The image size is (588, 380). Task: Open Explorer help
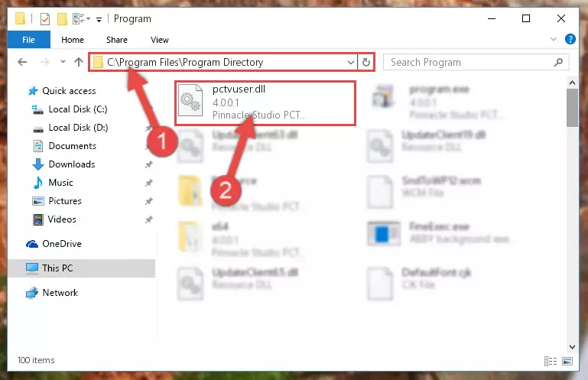[570, 39]
